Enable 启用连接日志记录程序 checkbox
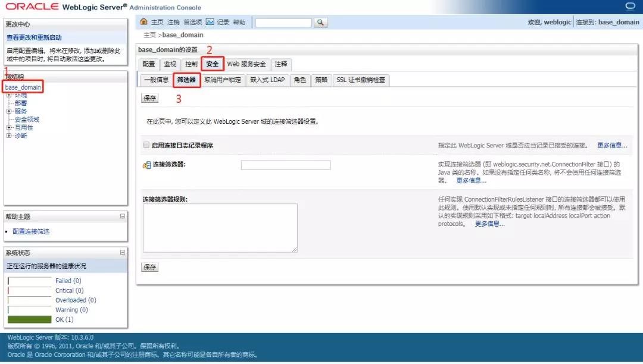This screenshot has height=364, width=643. (146, 145)
